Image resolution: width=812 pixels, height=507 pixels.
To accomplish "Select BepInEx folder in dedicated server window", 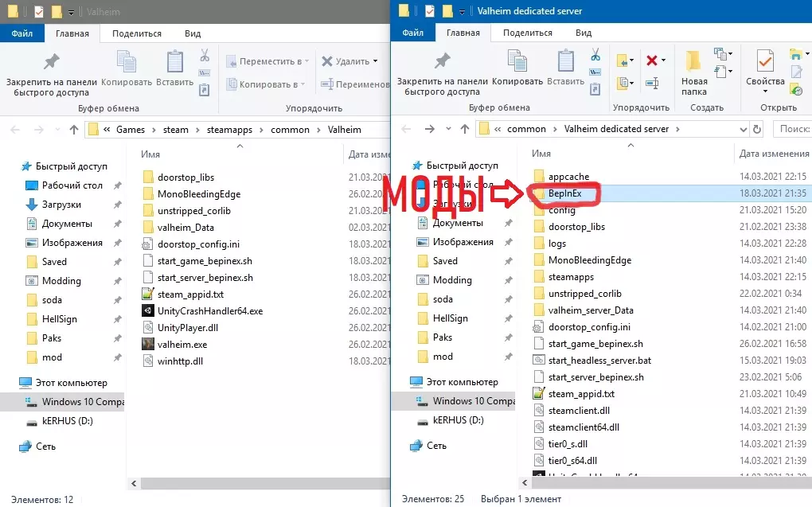I will [x=564, y=193].
